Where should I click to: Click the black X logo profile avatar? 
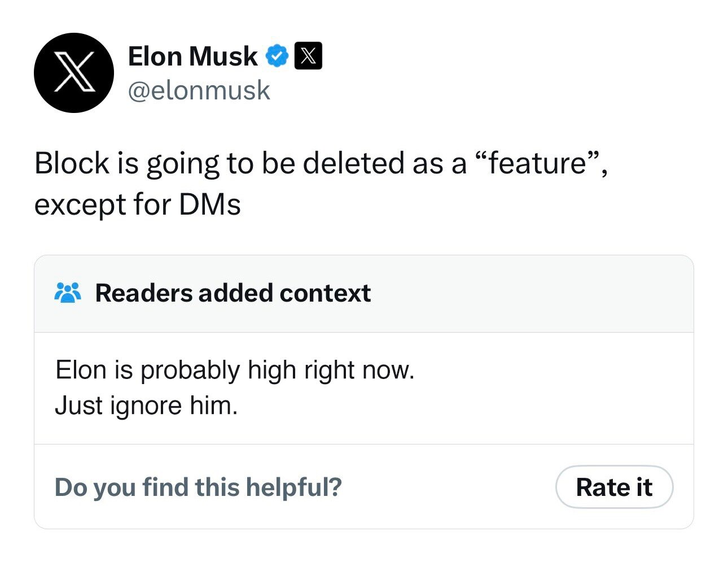73,73
